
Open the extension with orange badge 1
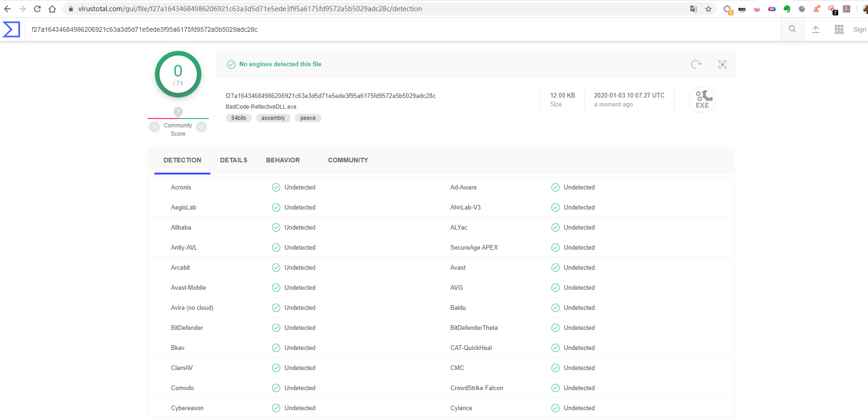click(728, 9)
